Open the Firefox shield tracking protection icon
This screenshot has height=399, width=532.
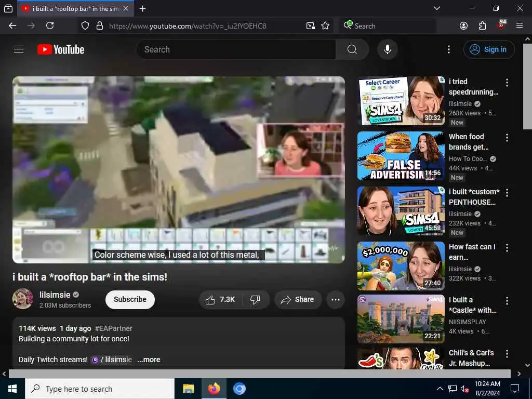85,26
